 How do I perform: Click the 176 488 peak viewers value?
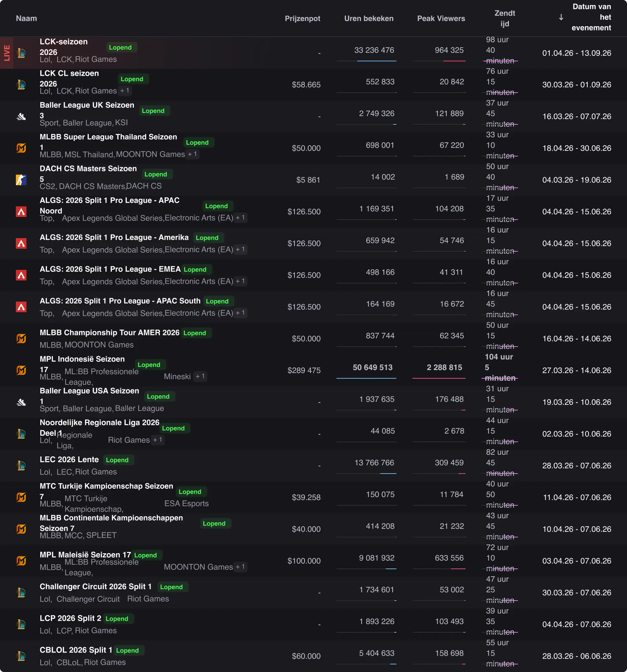449,399
